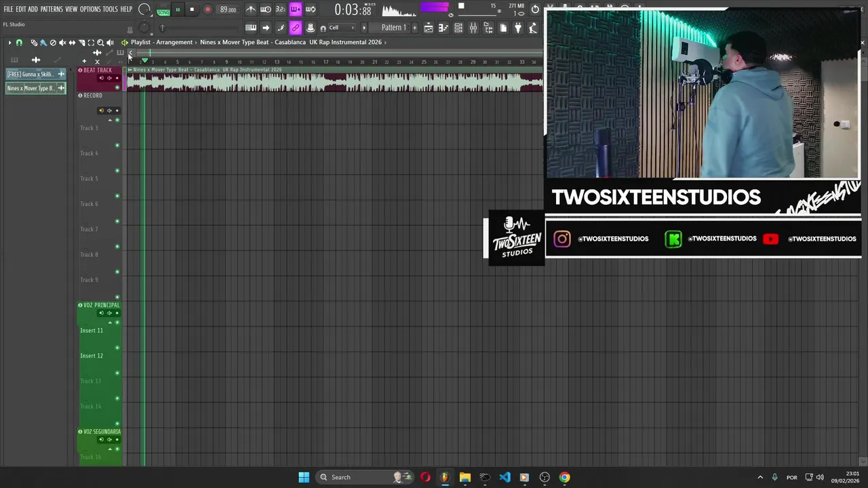Click the Arrangement breadcrumb in playlist title

(x=175, y=42)
